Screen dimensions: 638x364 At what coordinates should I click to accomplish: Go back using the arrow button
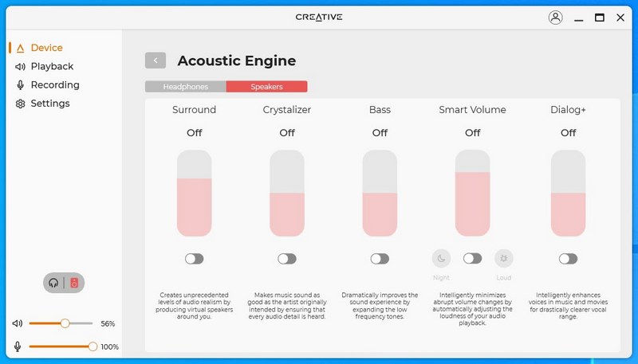tap(156, 61)
